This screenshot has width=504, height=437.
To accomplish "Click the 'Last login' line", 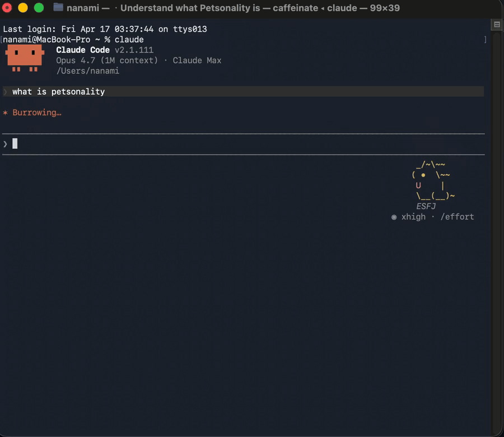I will (x=105, y=29).
